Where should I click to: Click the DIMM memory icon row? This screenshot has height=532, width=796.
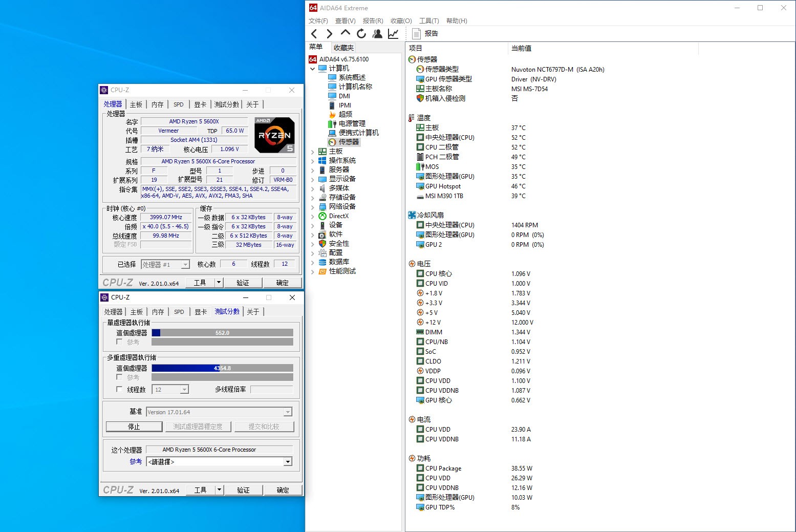pos(420,332)
